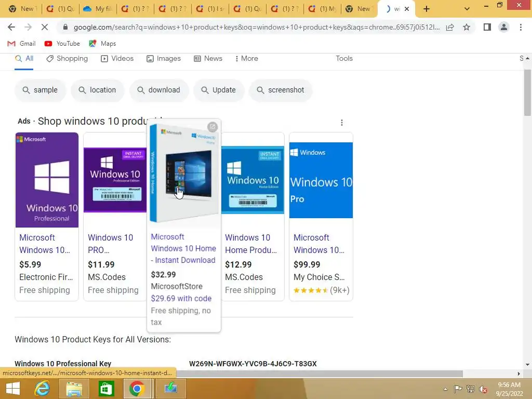Image resolution: width=532 pixels, height=399 pixels.
Task: Click the expand icon on hovered ad card
Action: click(x=212, y=127)
